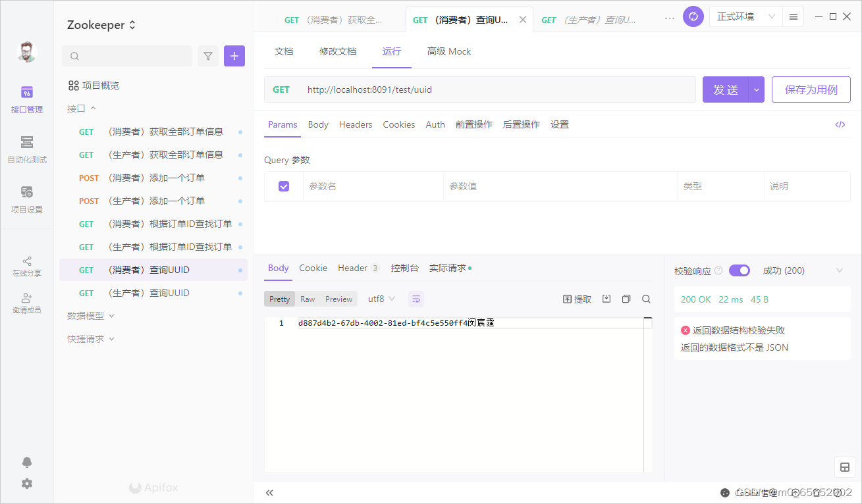Open 后置操作 tab
The height and width of the screenshot is (504, 862).
(522, 124)
